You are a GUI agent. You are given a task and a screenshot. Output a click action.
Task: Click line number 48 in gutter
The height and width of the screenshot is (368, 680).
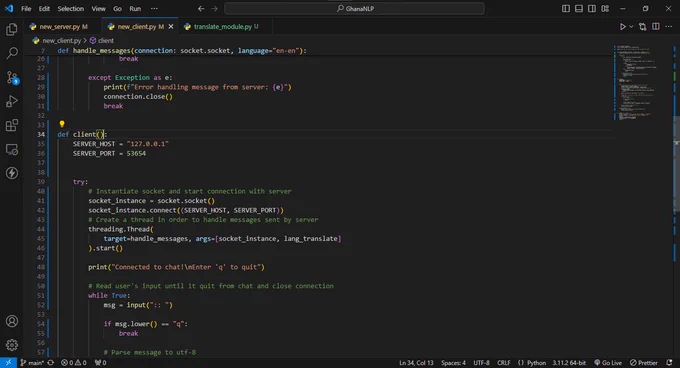pos(41,267)
